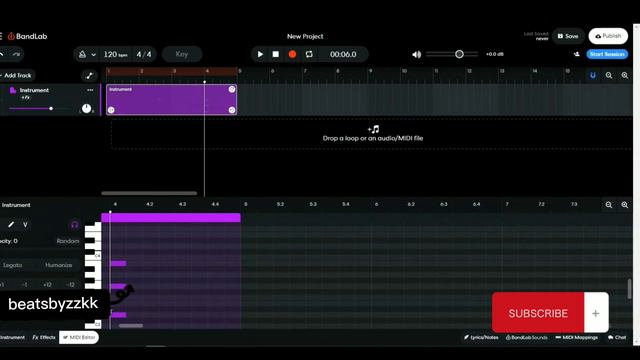Click 5.2 on the MIDI editor ruler
The width and height of the screenshot is (640, 360).
click(x=280, y=204)
